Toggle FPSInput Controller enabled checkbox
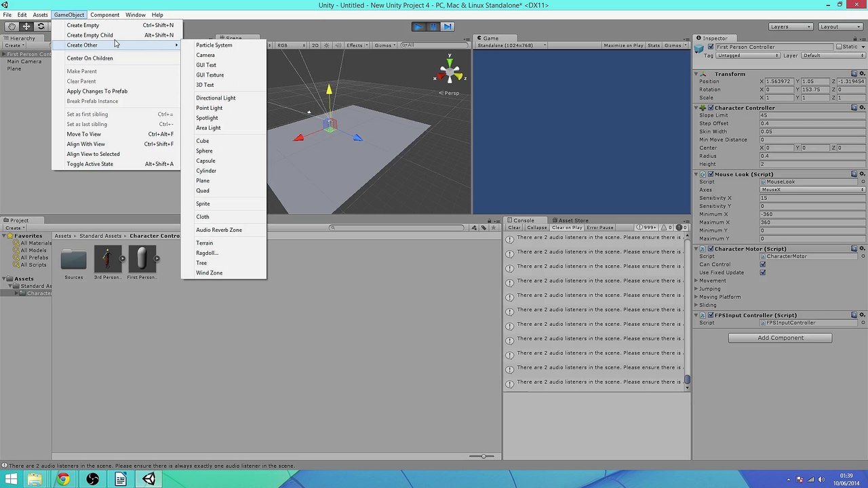Viewport: 868px width, 488px height. tap(711, 315)
